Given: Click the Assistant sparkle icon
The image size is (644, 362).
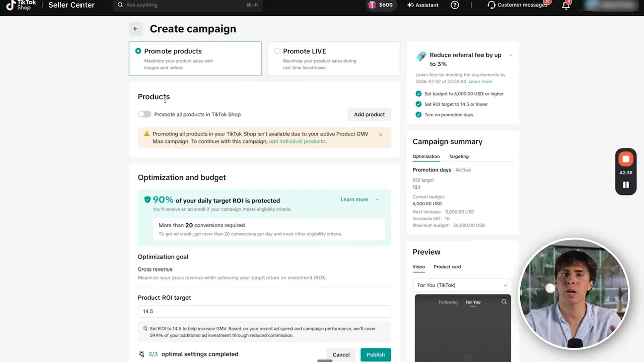Looking at the screenshot, I should [x=410, y=5].
